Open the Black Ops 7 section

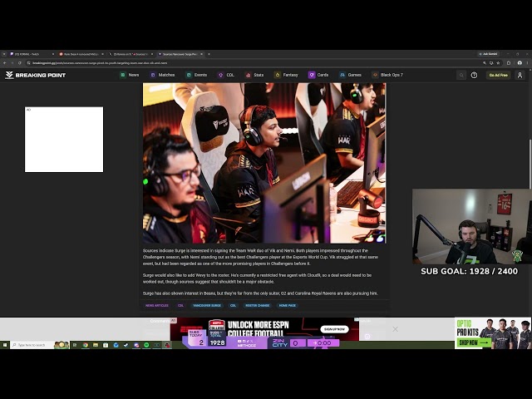(x=387, y=75)
